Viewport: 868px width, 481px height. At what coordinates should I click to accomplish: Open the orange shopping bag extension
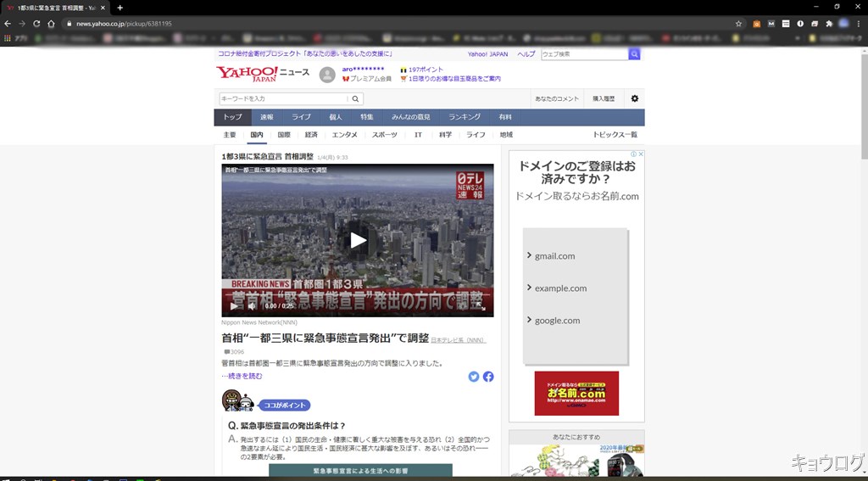point(757,24)
